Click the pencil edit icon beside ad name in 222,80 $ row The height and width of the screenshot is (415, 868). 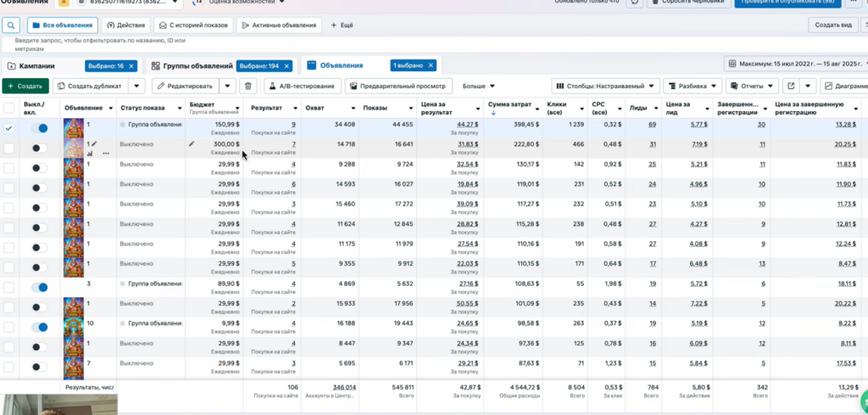pyautogui.click(x=94, y=143)
